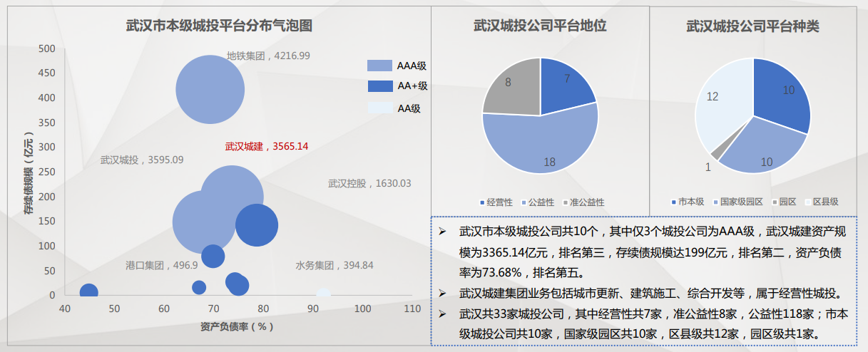Select the title 武汉城投公司平台种类

click(x=752, y=26)
